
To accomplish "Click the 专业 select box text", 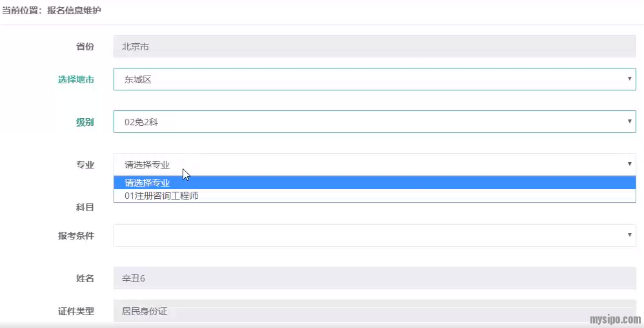I will [x=148, y=165].
